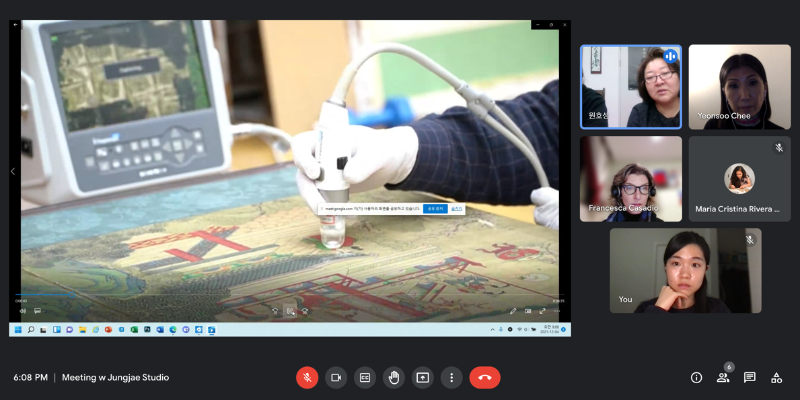Open the More options three-dot menu
Image resolution: width=800 pixels, height=400 pixels.
[452, 378]
